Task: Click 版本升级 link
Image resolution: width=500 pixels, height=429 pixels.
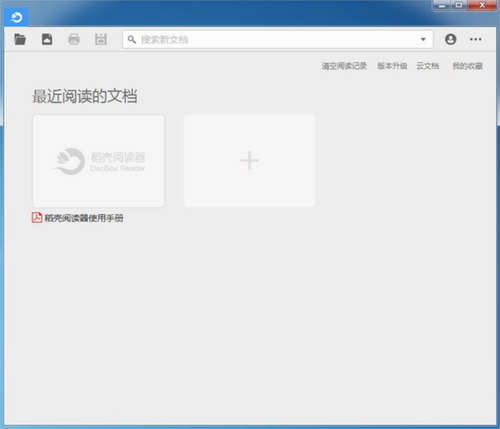Action: click(x=392, y=66)
